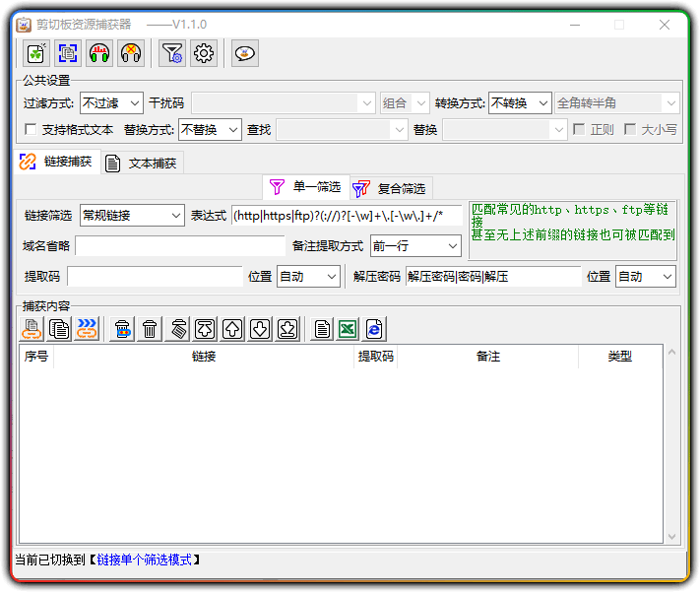Screen dimensions: 700x592
Task: Toggle the 正则 checkbox
Action: pos(579,129)
